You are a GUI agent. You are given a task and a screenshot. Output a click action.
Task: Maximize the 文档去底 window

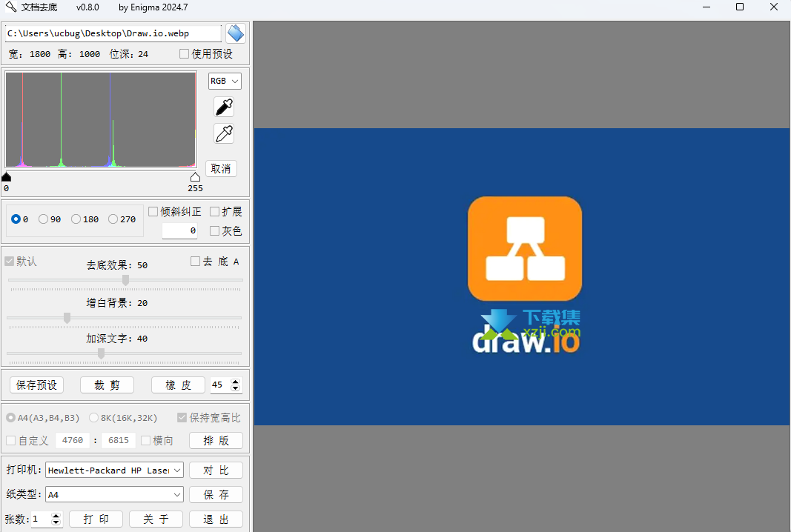click(740, 7)
